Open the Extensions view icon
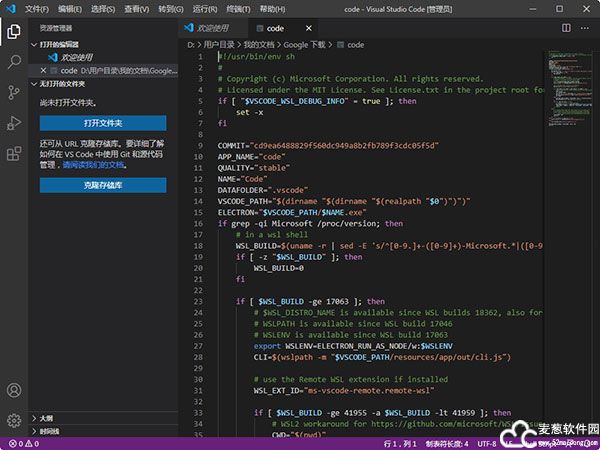Viewport: 600px width, 450px height. point(14,153)
